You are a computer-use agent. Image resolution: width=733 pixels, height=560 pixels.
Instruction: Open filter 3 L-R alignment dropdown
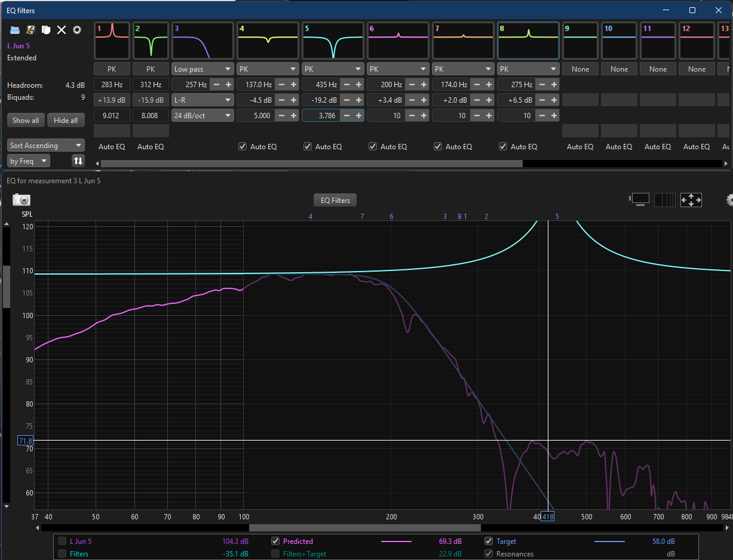[x=203, y=100]
